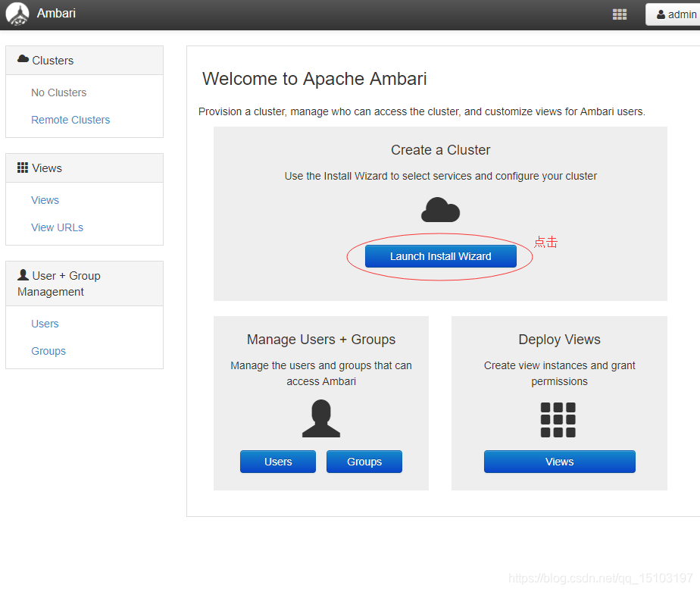700x592 pixels.
Task: Open the Views link in sidebar
Action: tap(45, 200)
